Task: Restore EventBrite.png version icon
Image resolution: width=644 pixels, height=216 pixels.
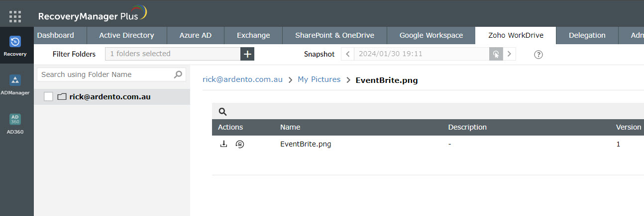Action: tap(240, 144)
